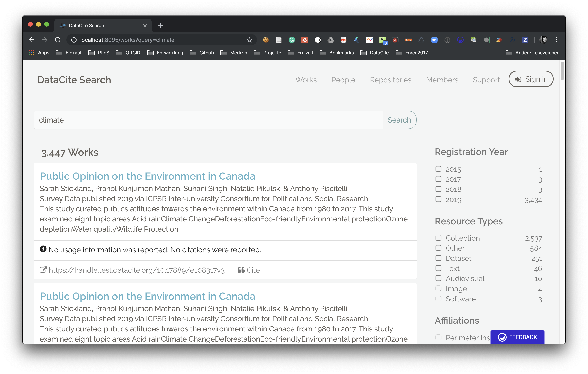Open the Repositories nav item
This screenshot has height=374, width=588.
coord(390,80)
